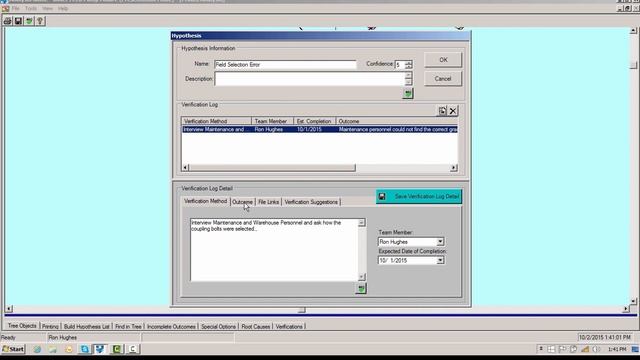Open the View menu
Viewport: 640px width, 360px height.
(x=47, y=8)
